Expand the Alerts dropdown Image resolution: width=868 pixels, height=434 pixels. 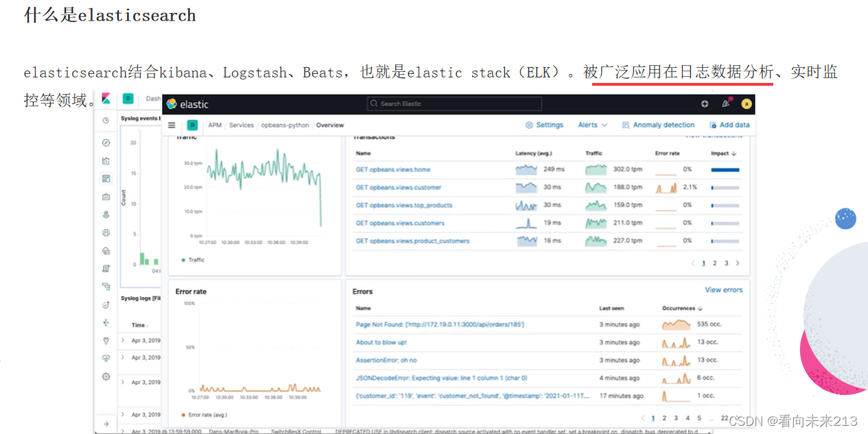click(593, 125)
